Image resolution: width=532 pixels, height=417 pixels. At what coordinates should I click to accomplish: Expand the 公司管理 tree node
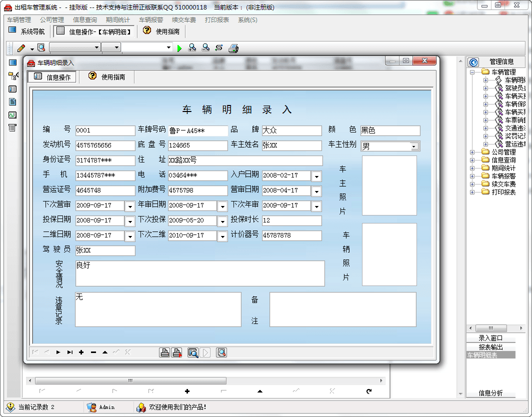(472, 152)
